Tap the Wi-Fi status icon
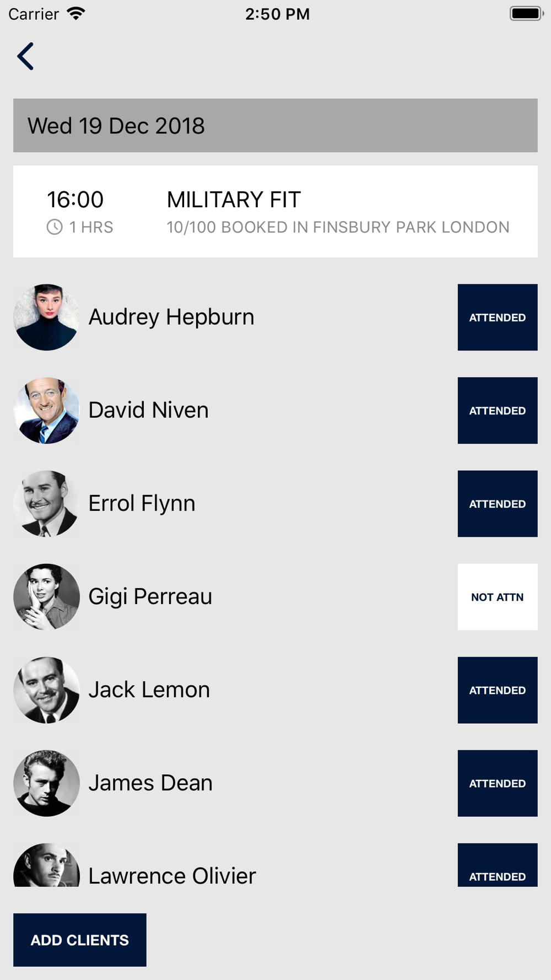This screenshot has height=980, width=551. 76,14
